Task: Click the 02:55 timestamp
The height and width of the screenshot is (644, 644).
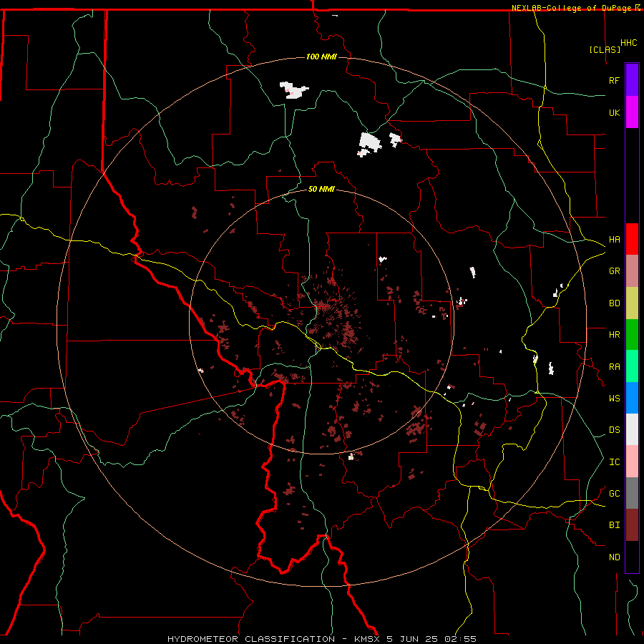Action: [460, 639]
